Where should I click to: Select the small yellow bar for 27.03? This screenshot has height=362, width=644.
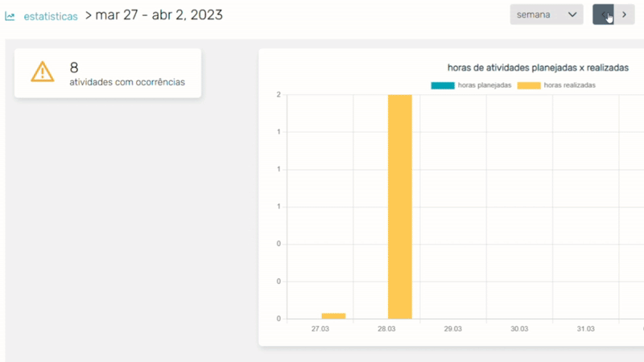tap(333, 315)
